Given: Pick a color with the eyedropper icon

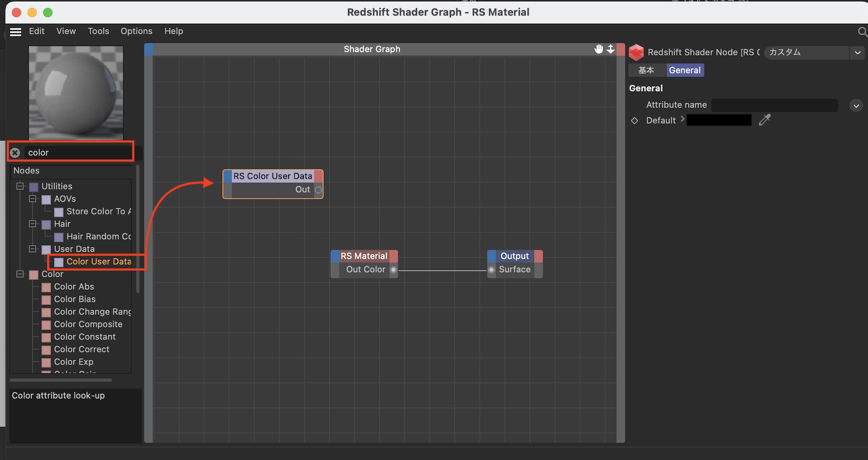Looking at the screenshot, I should [x=764, y=120].
